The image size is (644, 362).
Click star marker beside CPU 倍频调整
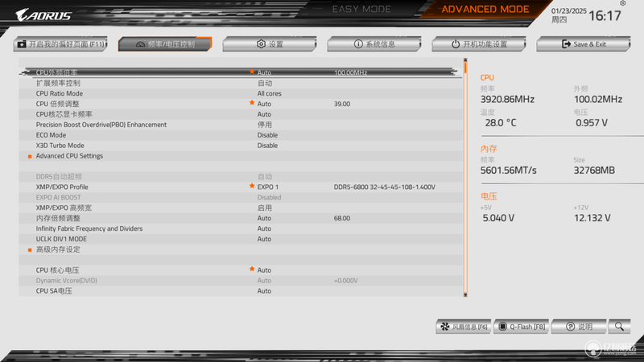pyautogui.click(x=252, y=103)
